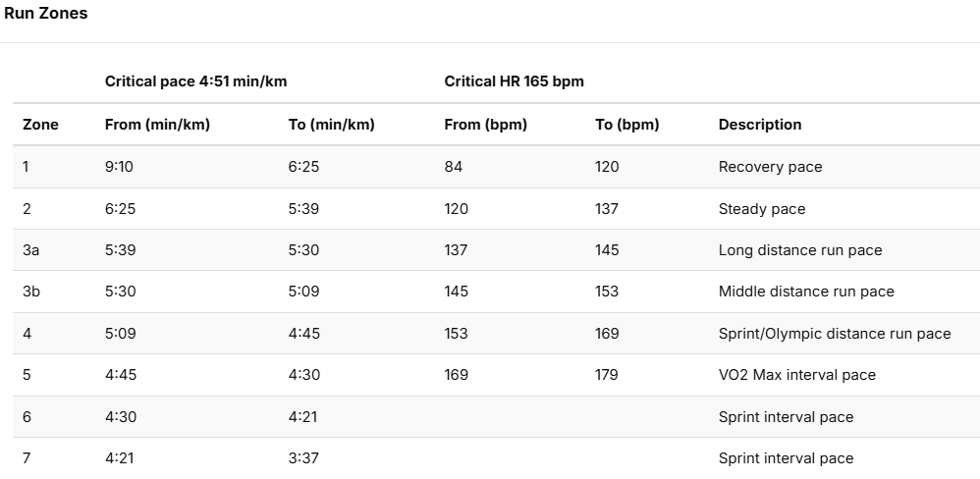Click the 3:37 pace value in zone 7
This screenshot has height=479, width=980.
[x=303, y=458]
